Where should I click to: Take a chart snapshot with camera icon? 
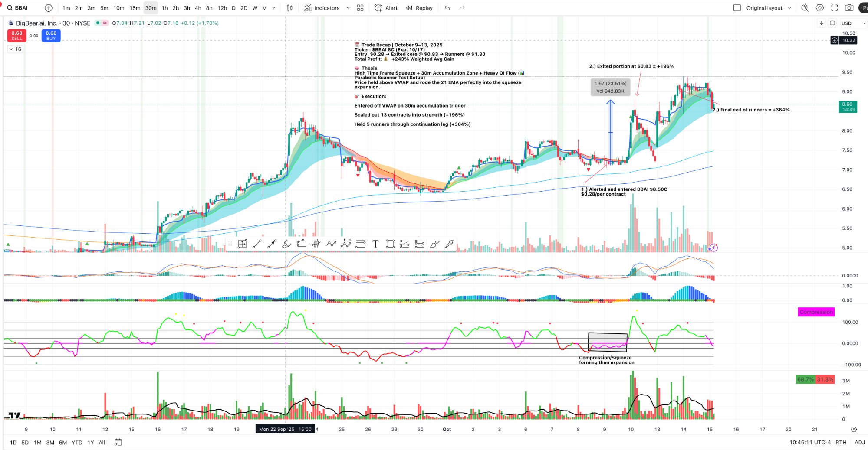[x=849, y=8]
